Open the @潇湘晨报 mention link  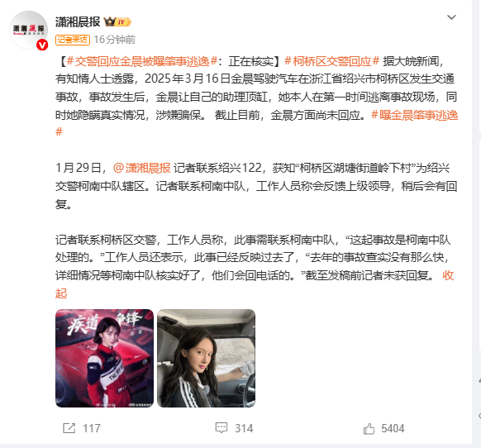[141, 168]
